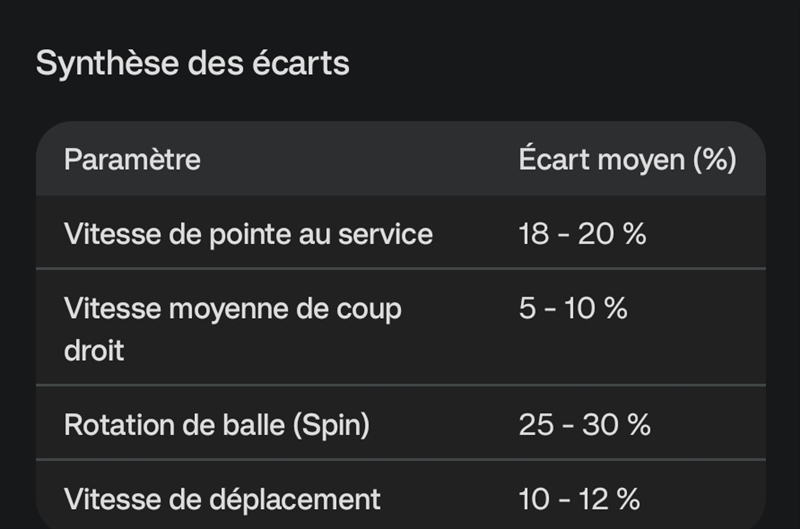
Task: Select the "Paramètre" column header
Action: click(x=132, y=159)
